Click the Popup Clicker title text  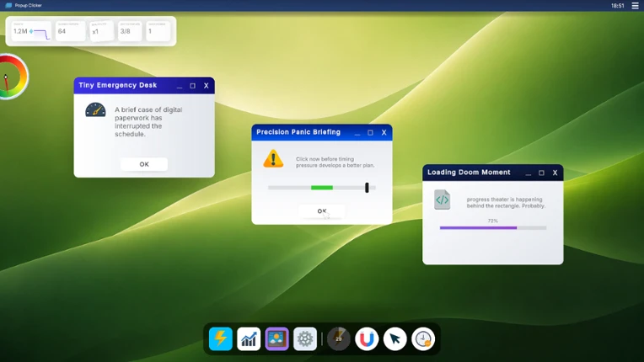point(29,5)
